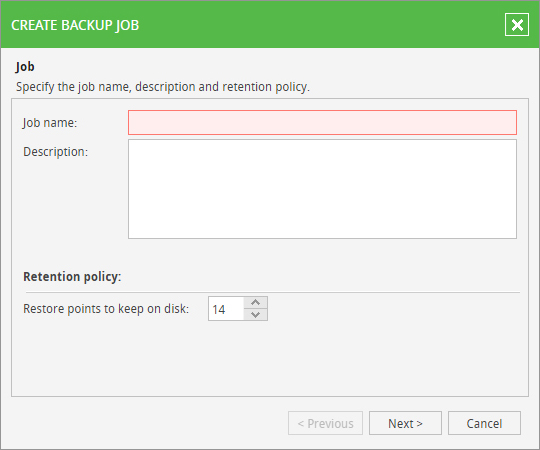Click empty panel area below restore points
Viewport: 540px width, 450px height.
click(270, 358)
